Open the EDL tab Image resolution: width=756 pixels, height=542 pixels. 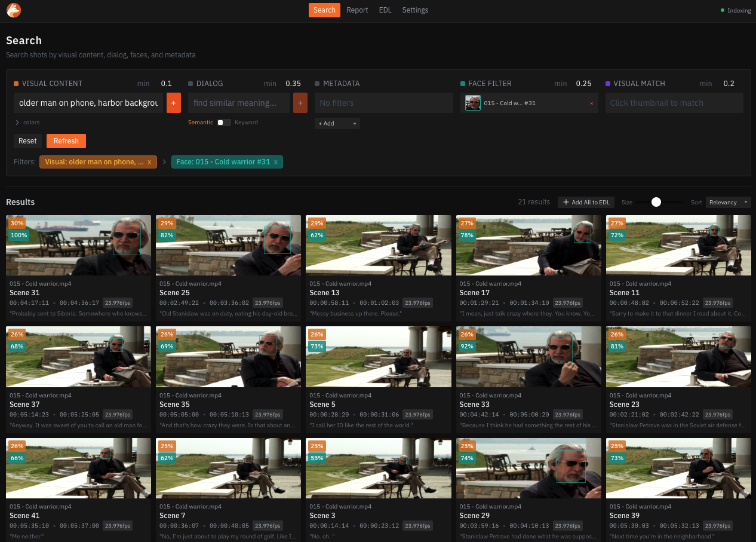tap(385, 10)
